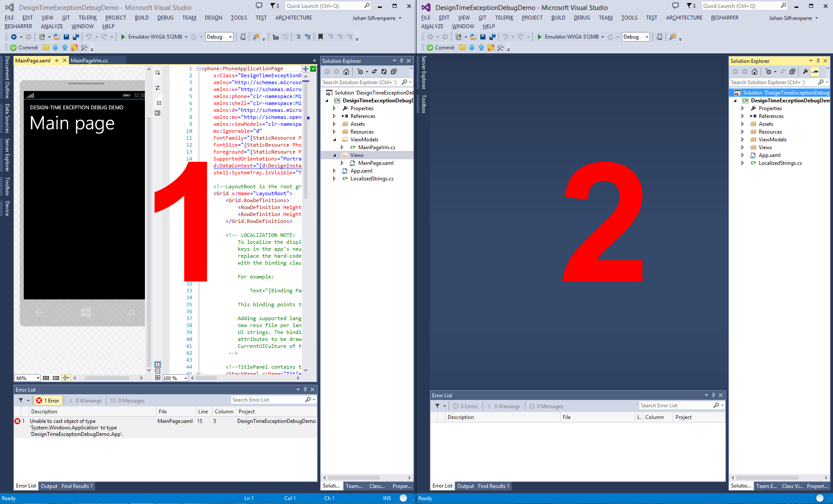833x504 pixels.
Task: Click the Refresh icon in Solution Explorer
Action: point(384,72)
